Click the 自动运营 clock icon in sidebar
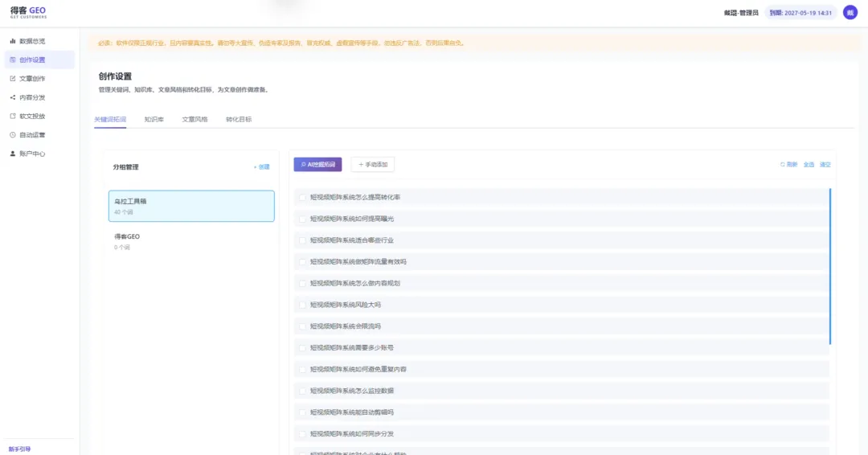 13,135
